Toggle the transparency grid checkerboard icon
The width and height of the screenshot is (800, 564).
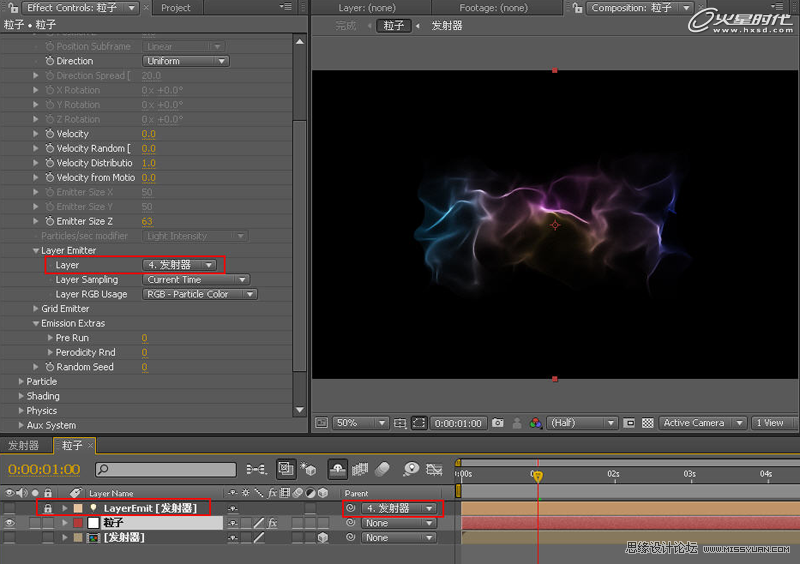(x=647, y=423)
